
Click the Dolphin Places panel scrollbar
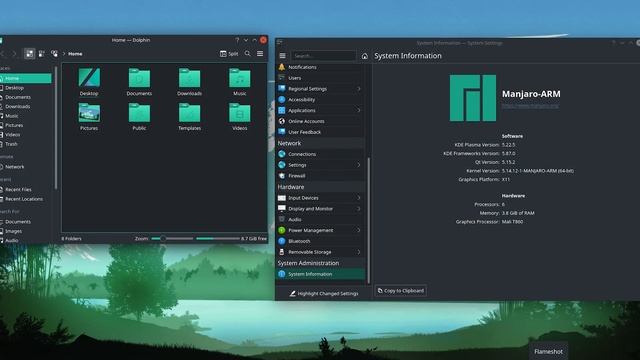56,128
